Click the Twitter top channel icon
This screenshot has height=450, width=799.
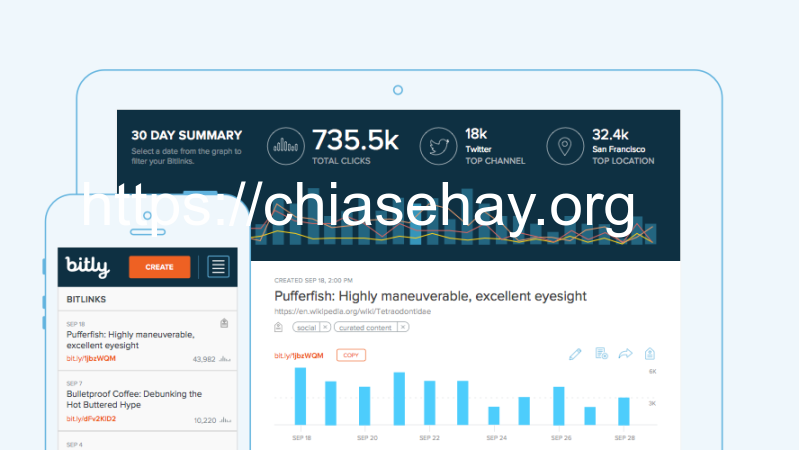438,146
